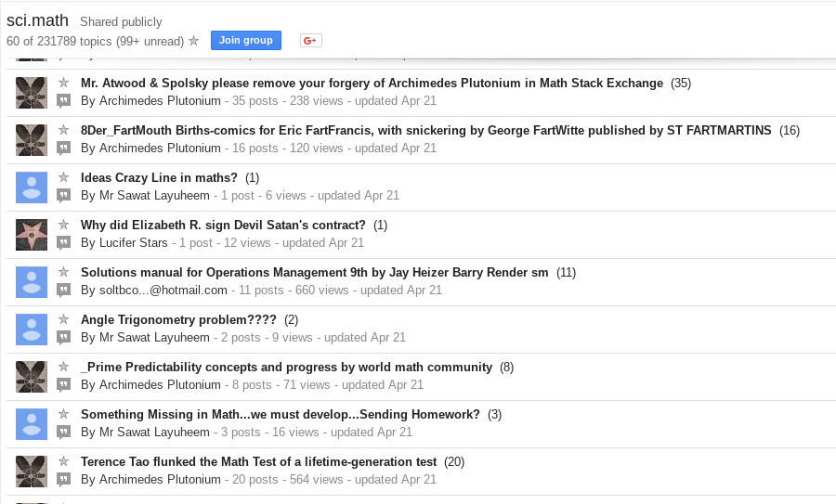Click speech bubble icon under Lucifer Stars topic star
Screen dimensions: 836x504
coord(63,242)
